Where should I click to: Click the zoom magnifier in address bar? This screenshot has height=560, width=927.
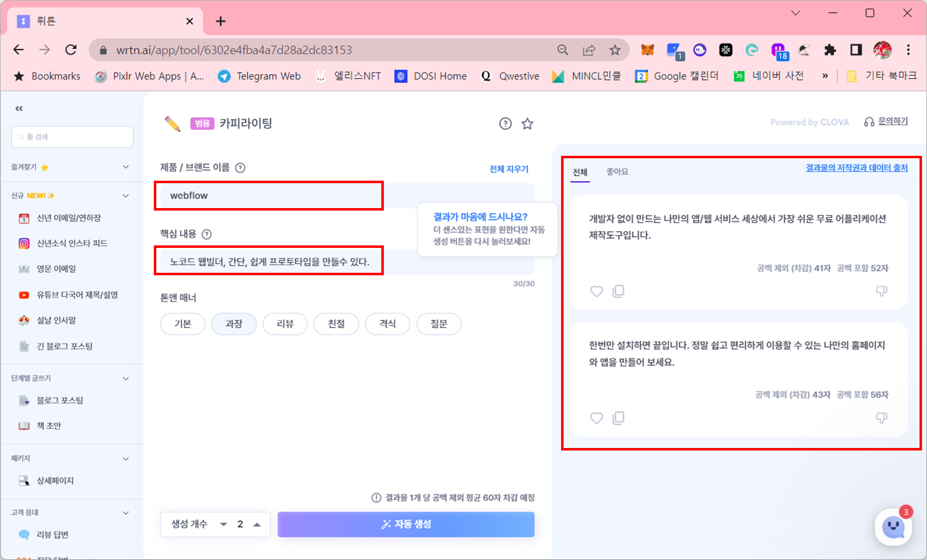coord(563,50)
